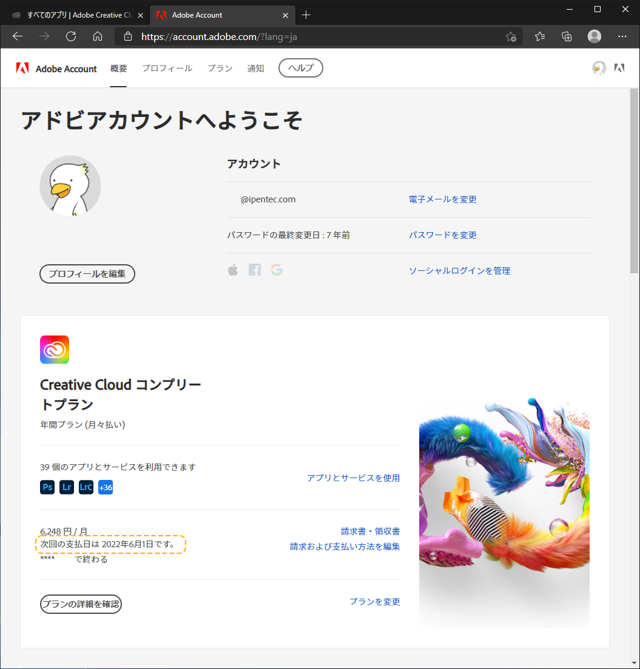Click the パスワードを変更 link
The image size is (640, 669).
coord(442,235)
